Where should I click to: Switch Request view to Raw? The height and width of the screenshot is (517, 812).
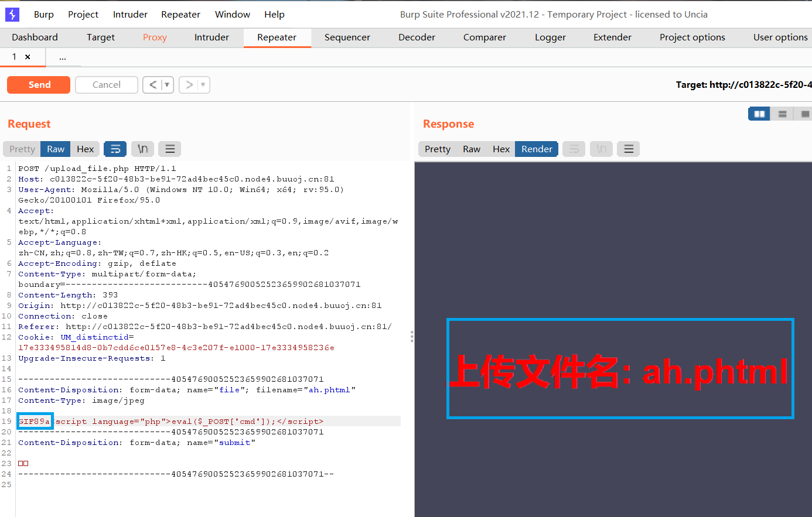tap(56, 149)
